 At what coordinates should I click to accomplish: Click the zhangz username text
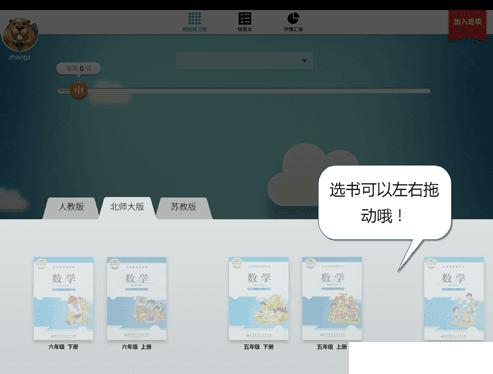[x=19, y=57]
